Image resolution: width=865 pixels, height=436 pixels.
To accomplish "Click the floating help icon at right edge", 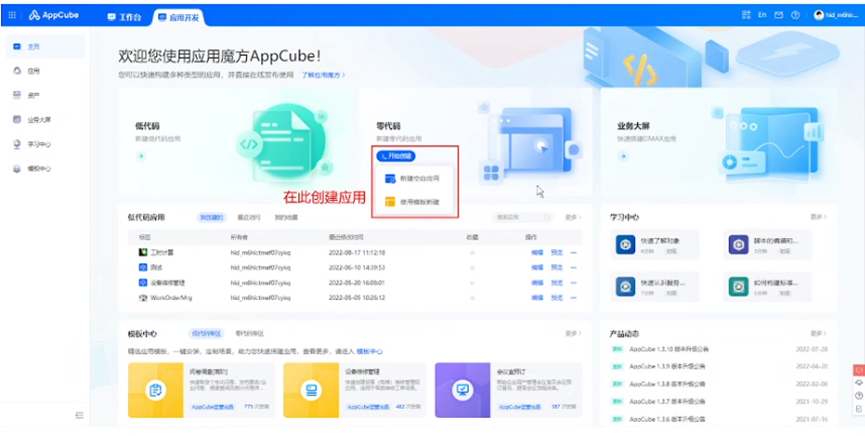I will point(858,396).
